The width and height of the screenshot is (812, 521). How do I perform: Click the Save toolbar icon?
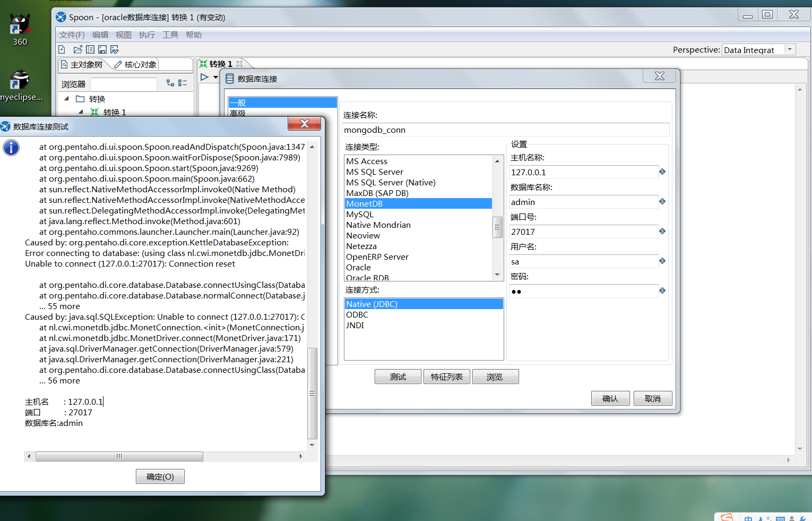[102, 49]
